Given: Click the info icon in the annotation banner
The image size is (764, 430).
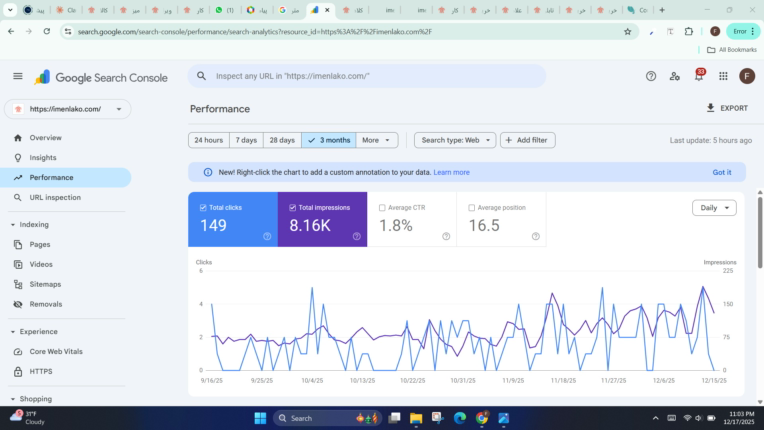Looking at the screenshot, I should pyautogui.click(x=208, y=172).
